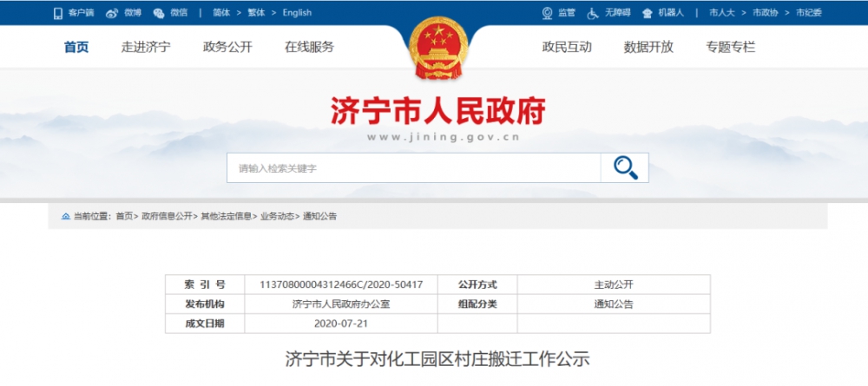Click the magnifier search icon
Screen dimensions: 868x386
tap(625, 167)
